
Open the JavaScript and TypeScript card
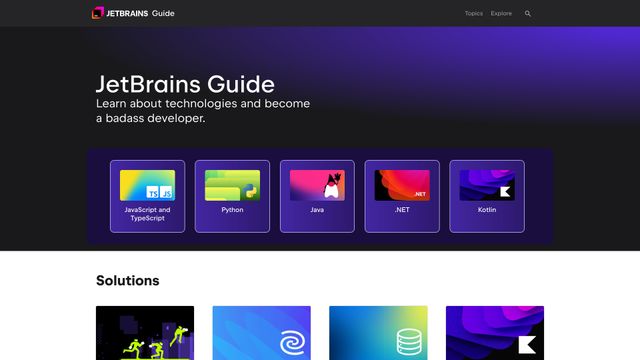coord(147,196)
